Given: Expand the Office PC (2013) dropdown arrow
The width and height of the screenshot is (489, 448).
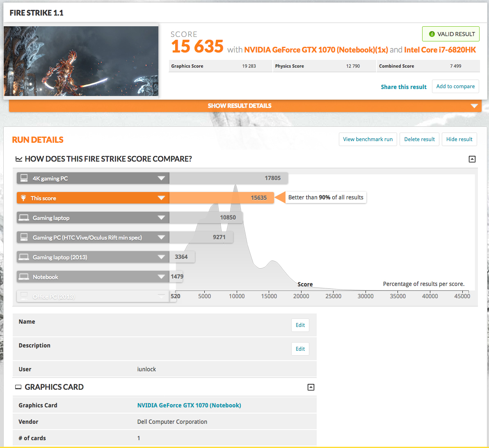Looking at the screenshot, I should coord(161,296).
